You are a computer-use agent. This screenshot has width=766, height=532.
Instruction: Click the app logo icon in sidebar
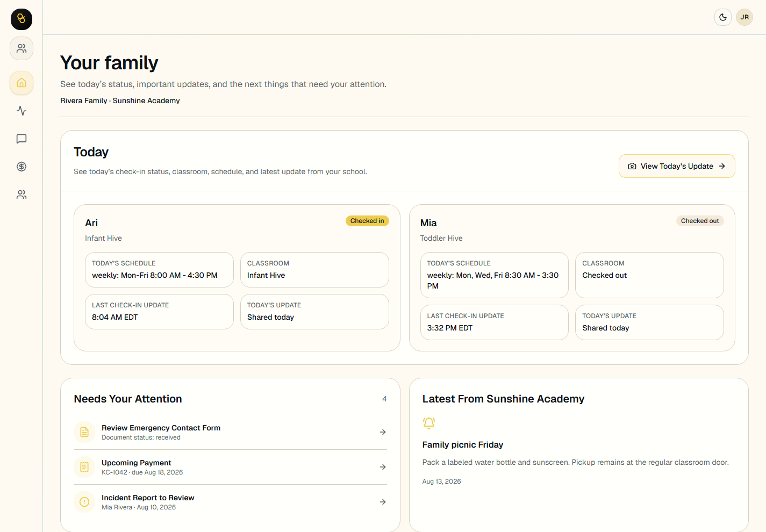click(22, 19)
